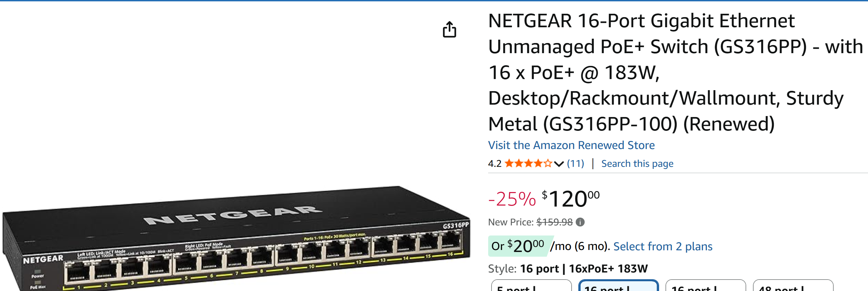Click the Search this page link
868x291 pixels.
coord(637,164)
